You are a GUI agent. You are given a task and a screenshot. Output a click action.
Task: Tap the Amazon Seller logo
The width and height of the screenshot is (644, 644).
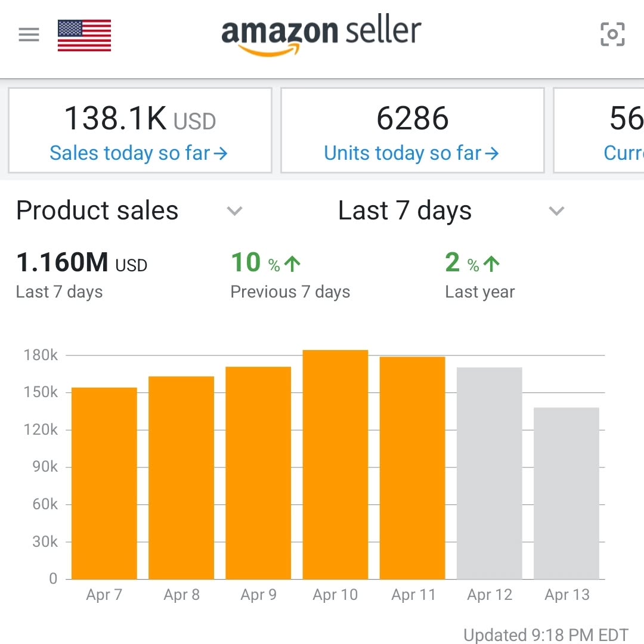coord(321,35)
